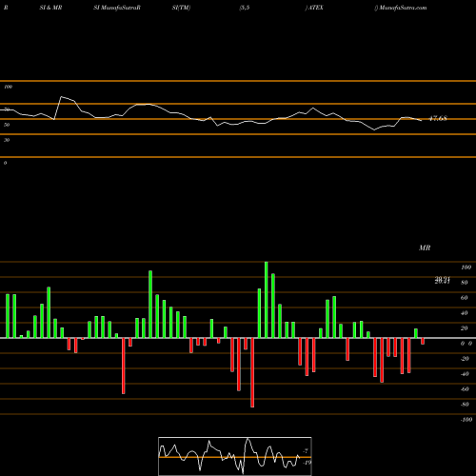
Task: Click the -80 label on MR axis
Action: pos(465,405)
